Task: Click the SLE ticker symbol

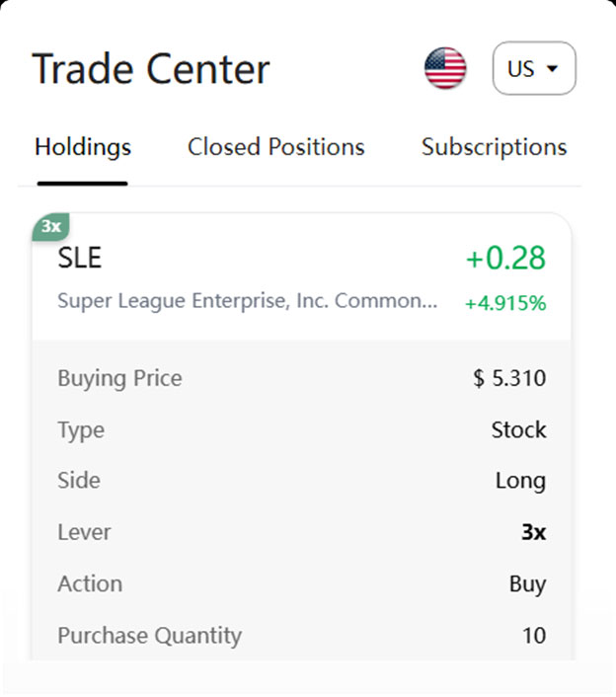Action: [x=80, y=258]
